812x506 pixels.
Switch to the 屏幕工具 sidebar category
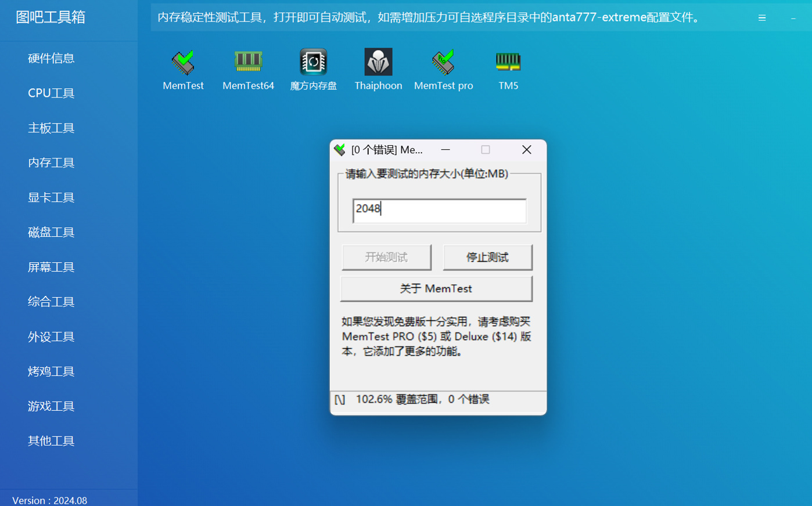tap(51, 267)
